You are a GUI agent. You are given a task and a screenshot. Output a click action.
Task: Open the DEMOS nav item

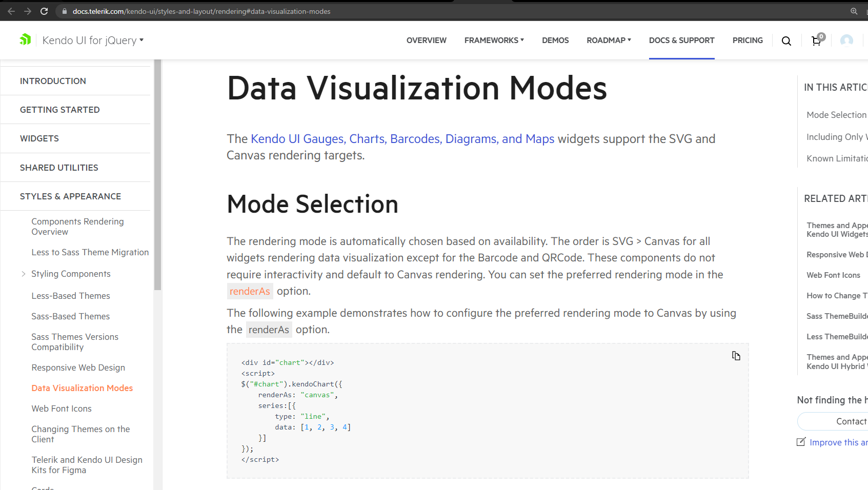click(x=555, y=40)
